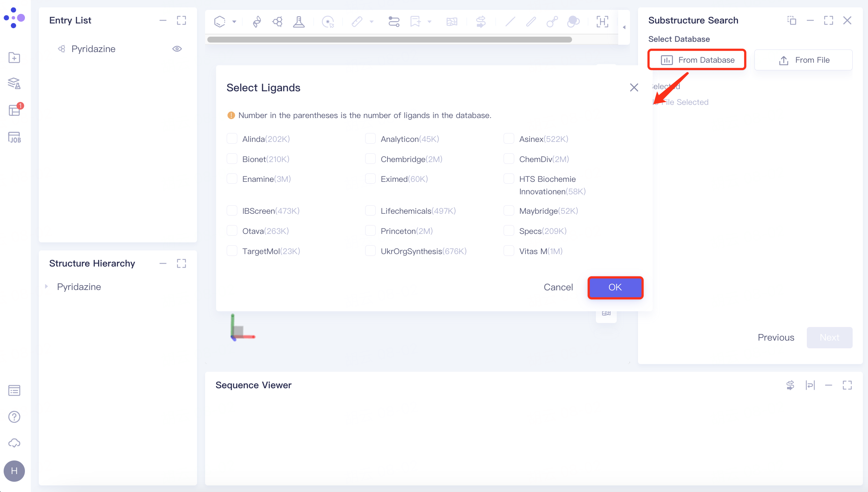The height and width of the screenshot is (492, 868).
Task: Toggle visibility of the Pyridazine entry
Action: point(177,49)
